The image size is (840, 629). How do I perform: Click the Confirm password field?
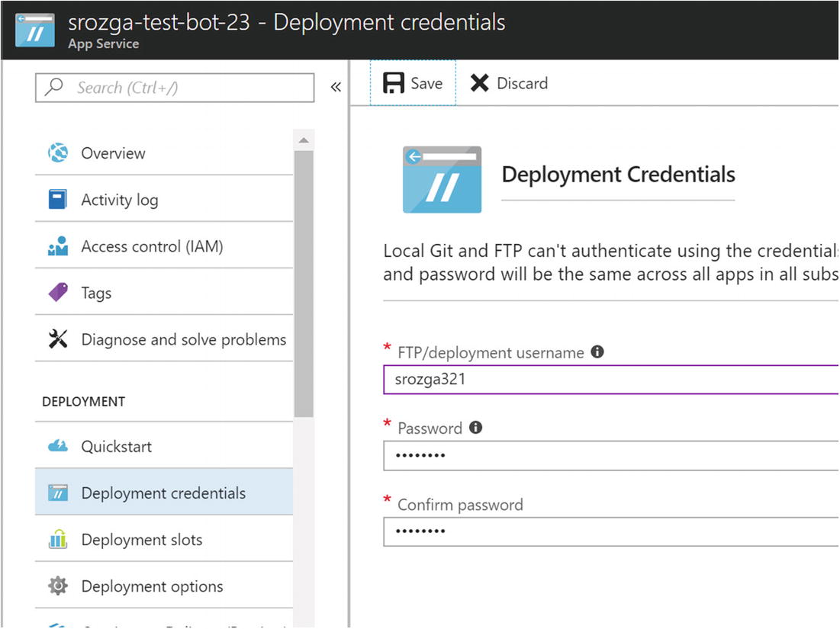(x=610, y=531)
